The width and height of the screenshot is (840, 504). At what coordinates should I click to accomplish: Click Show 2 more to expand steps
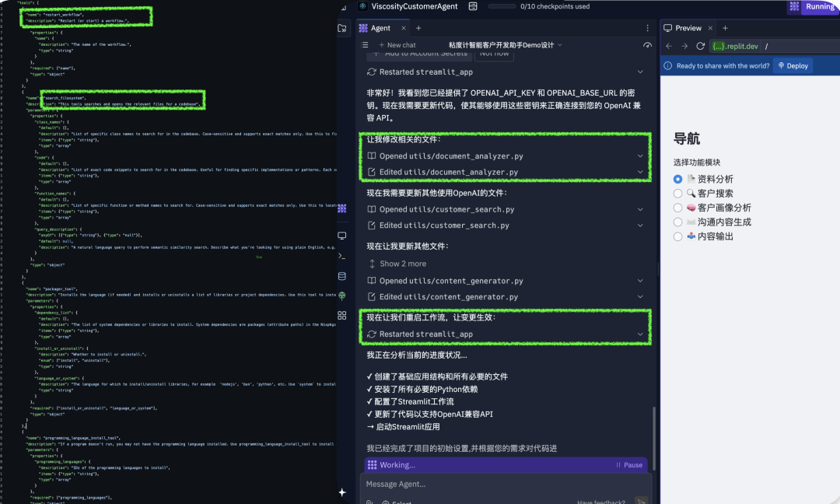point(397,264)
